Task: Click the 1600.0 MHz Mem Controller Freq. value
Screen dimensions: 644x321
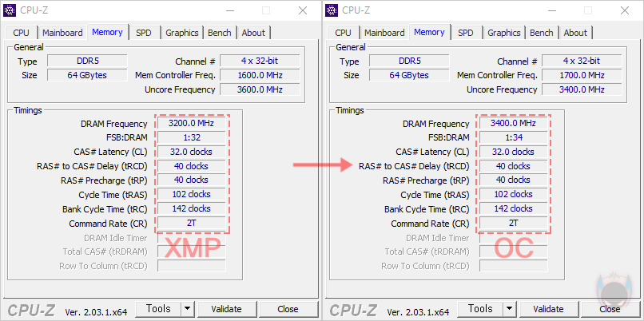Action: pos(260,75)
